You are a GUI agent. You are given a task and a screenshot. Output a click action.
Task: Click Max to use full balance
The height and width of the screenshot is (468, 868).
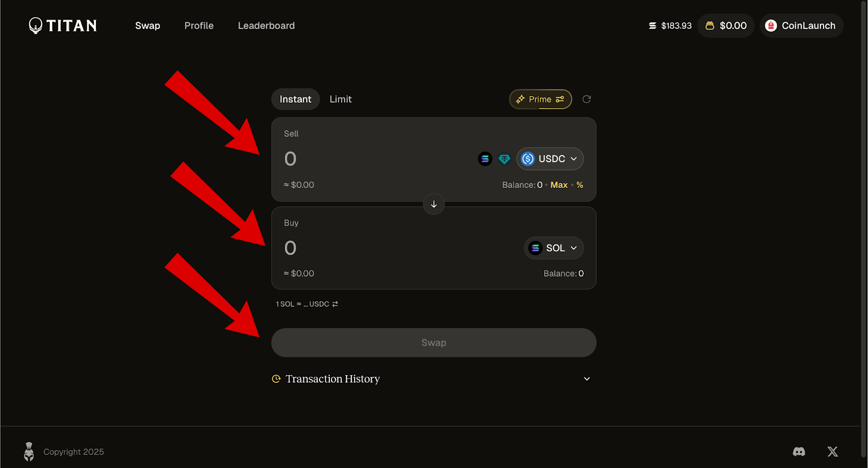[x=559, y=185]
